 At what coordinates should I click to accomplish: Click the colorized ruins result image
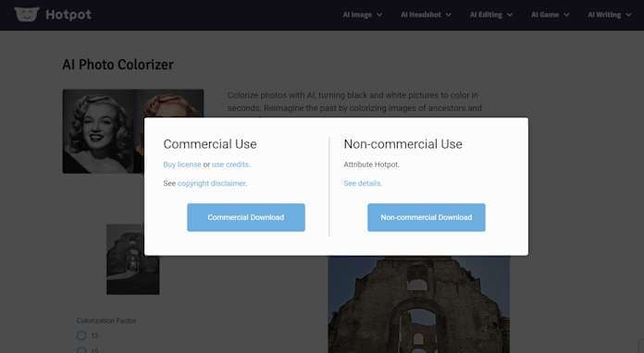click(x=419, y=304)
